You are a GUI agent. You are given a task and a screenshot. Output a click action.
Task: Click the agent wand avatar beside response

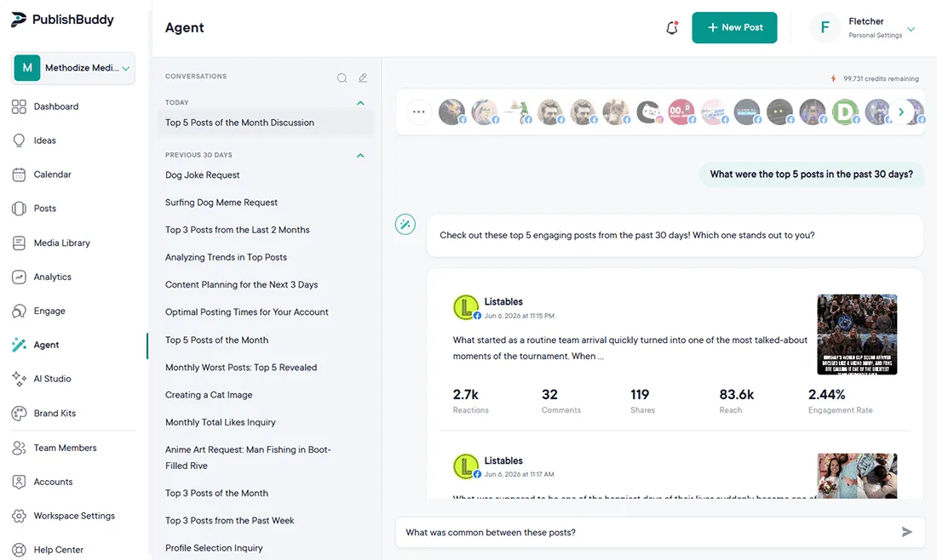pos(405,225)
